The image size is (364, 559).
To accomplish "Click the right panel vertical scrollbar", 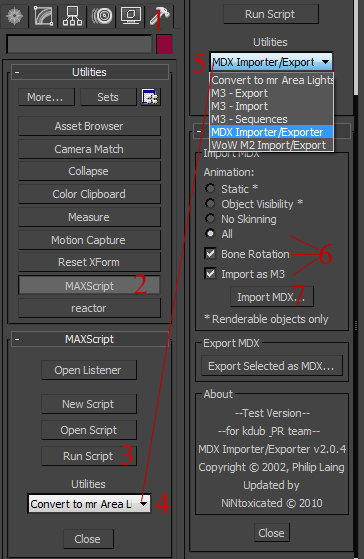I will click(x=356, y=47).
